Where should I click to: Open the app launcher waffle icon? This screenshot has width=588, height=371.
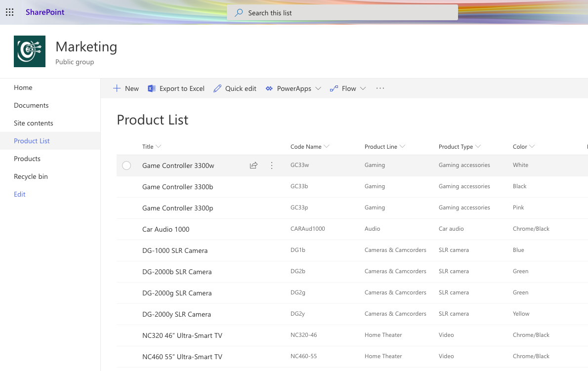(x=9, y=12)
